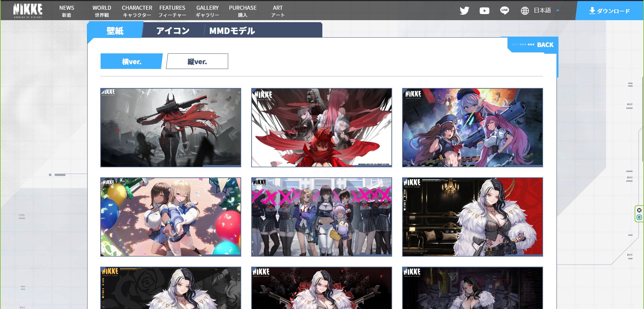Open the CHARACTER キャラクター menu
The height and width of the screenshot is (309, 644).
[x=137, y=11]
